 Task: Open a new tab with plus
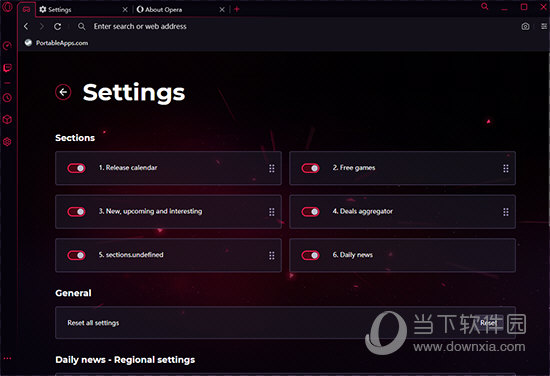click(237, 9)
